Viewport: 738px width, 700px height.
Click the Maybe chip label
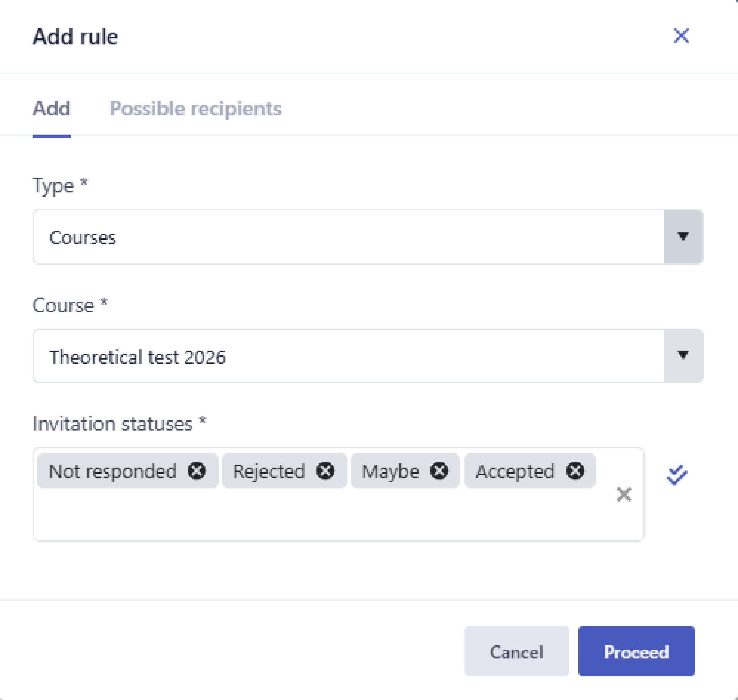click(390, 471)
